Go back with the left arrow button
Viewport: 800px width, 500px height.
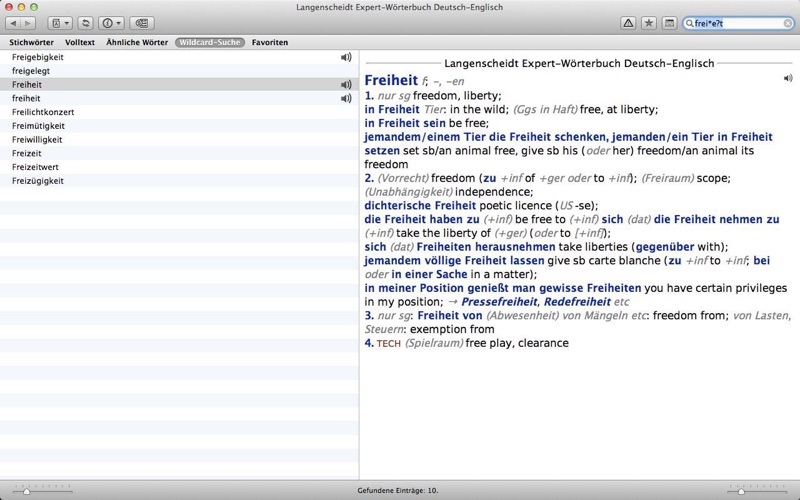coord(13,23)
